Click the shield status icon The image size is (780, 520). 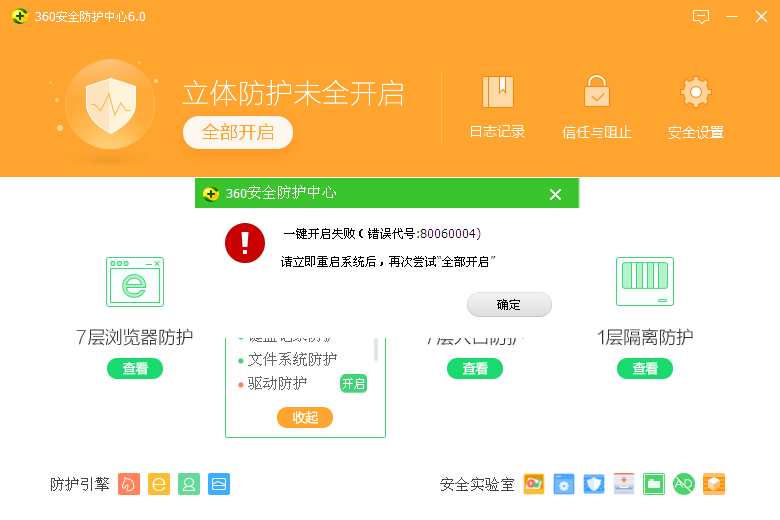110,105
